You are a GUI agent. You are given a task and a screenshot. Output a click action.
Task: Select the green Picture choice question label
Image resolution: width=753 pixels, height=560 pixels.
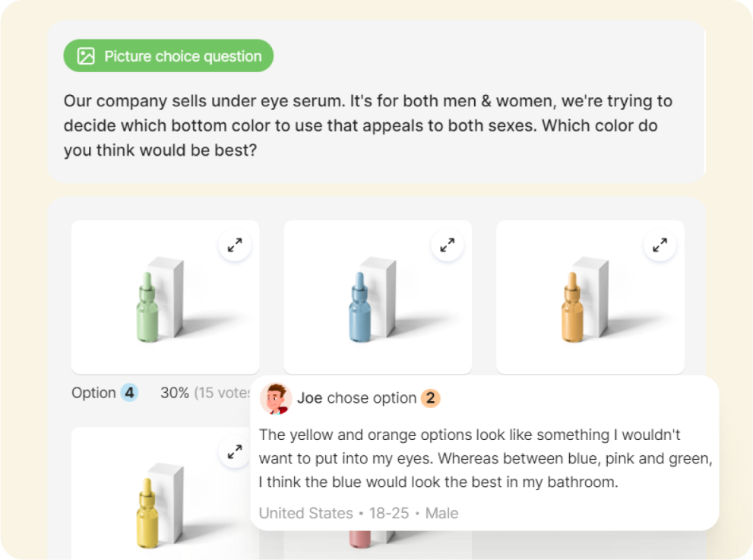167,55
